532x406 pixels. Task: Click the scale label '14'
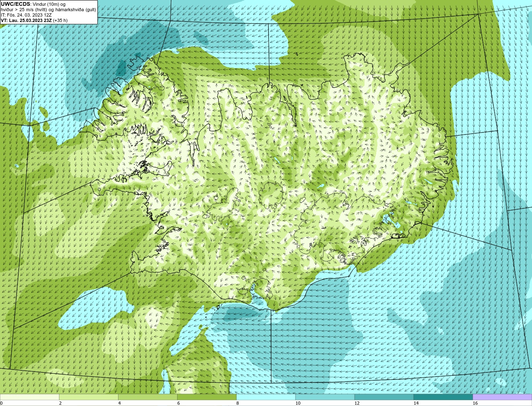click(416, 403)
